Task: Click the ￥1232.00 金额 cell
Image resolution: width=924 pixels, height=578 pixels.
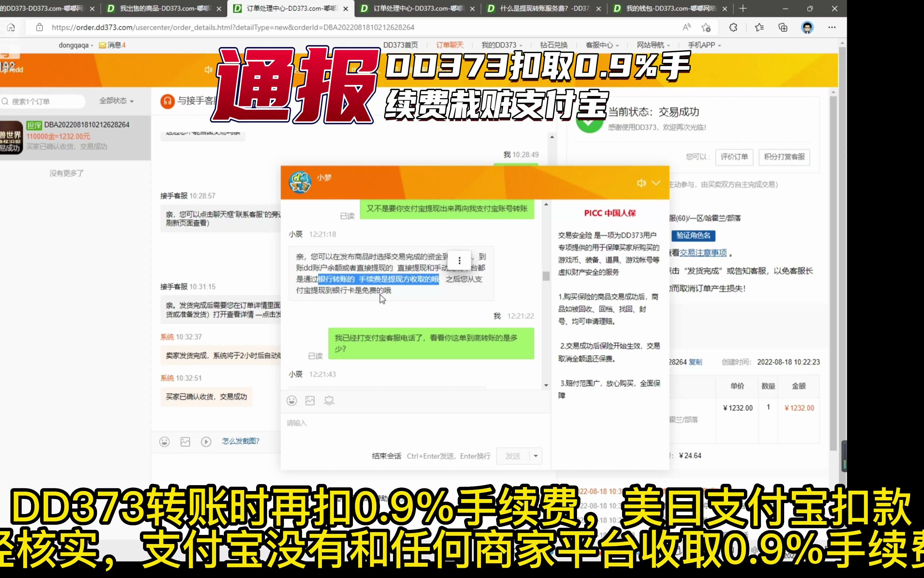Action: [x=799, y=408]
